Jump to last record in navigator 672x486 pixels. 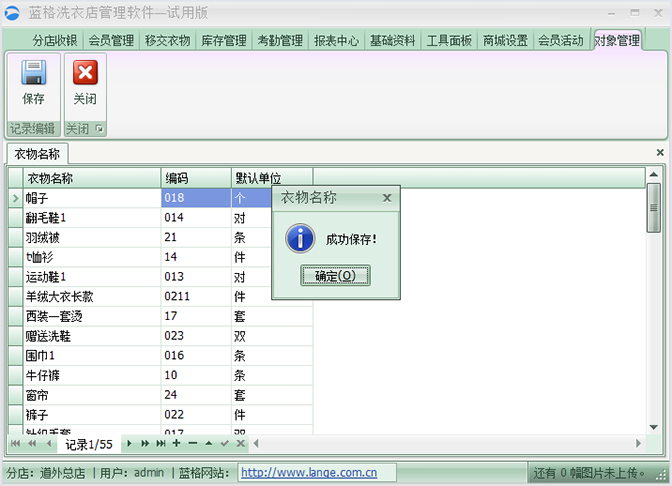(160, 443)
